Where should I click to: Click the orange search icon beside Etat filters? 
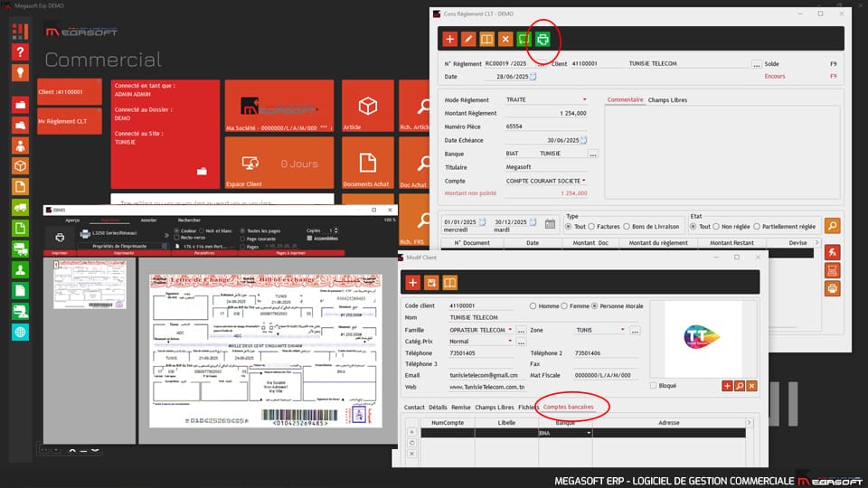point(832,226)
